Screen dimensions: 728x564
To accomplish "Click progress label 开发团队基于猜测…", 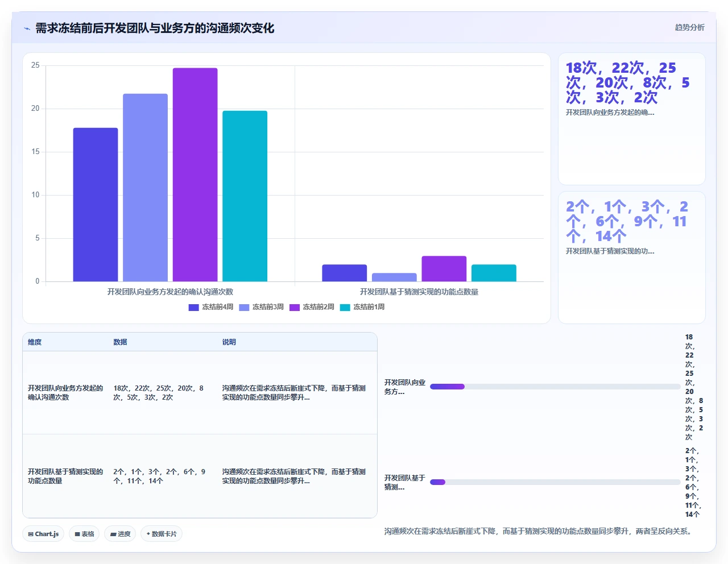I will pyautogui.click(x=404, y=483).
